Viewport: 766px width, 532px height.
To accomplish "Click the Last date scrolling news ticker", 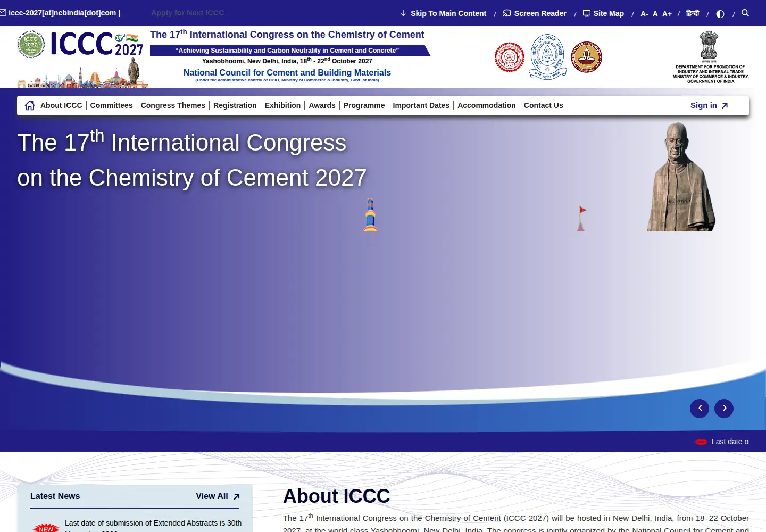I will point(722,442).
